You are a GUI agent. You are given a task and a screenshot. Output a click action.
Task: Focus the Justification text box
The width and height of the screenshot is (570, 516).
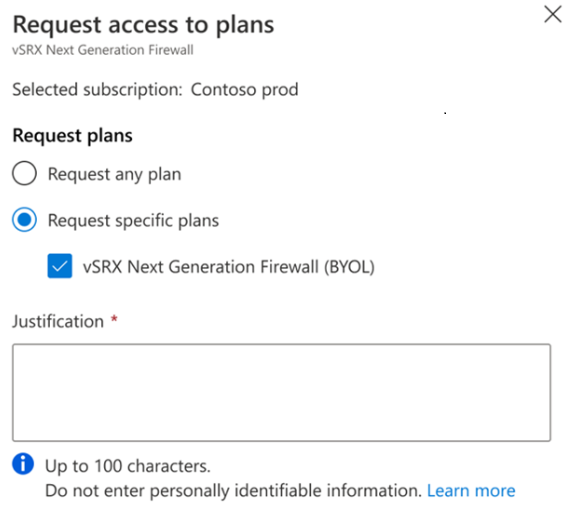282,393
